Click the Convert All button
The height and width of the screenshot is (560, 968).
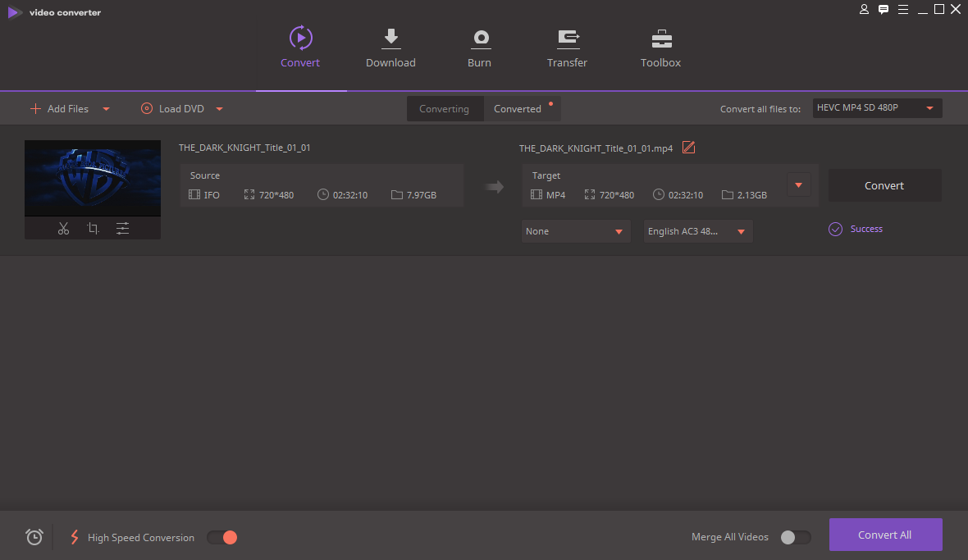885,535
